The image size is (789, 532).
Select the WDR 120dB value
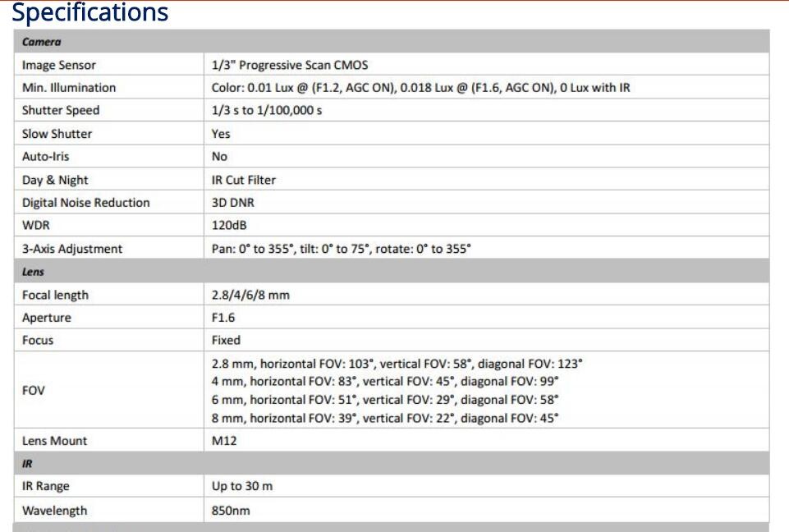coord(229,226)
